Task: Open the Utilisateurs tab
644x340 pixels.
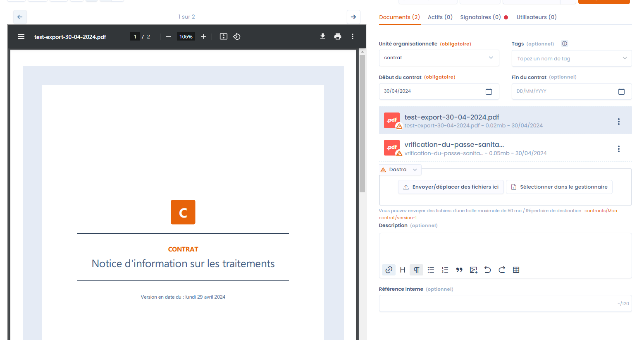Action: click(x=536, y=17)
